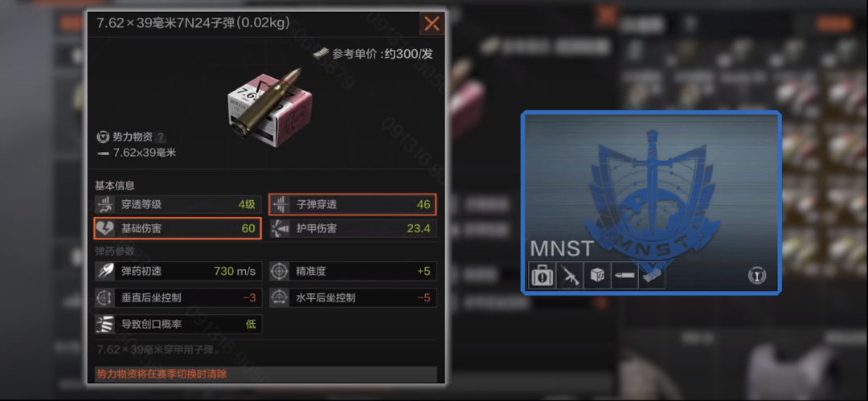This screenshot has width=868, height=401.
Task: Click the orange season clearance warning bar
Action: [265, 374]
